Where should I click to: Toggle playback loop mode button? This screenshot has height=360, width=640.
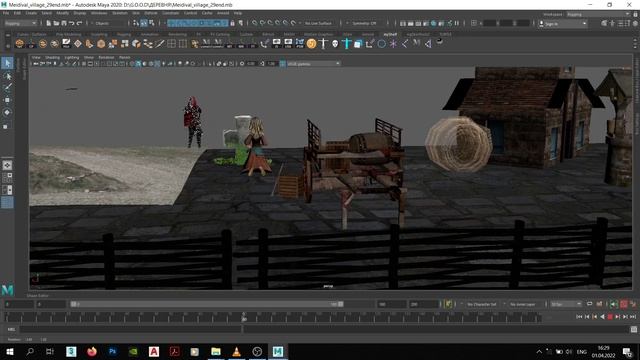coord(589,304)
